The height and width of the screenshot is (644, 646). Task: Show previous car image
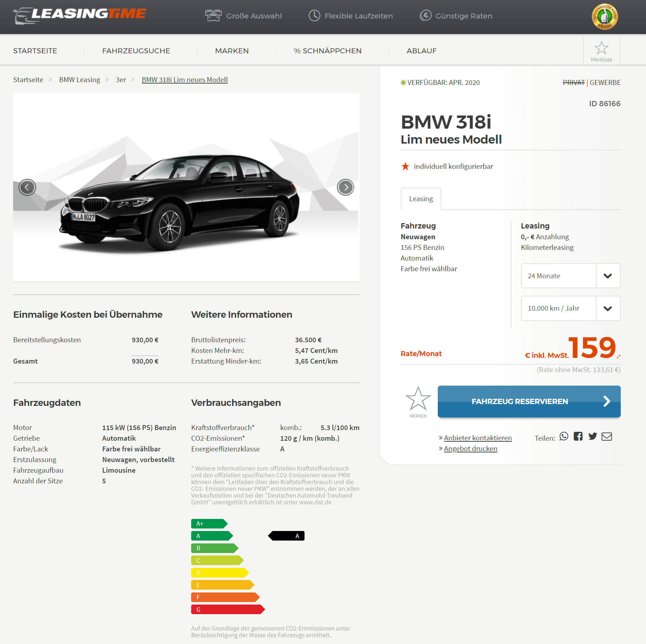(x=27, y=187)
